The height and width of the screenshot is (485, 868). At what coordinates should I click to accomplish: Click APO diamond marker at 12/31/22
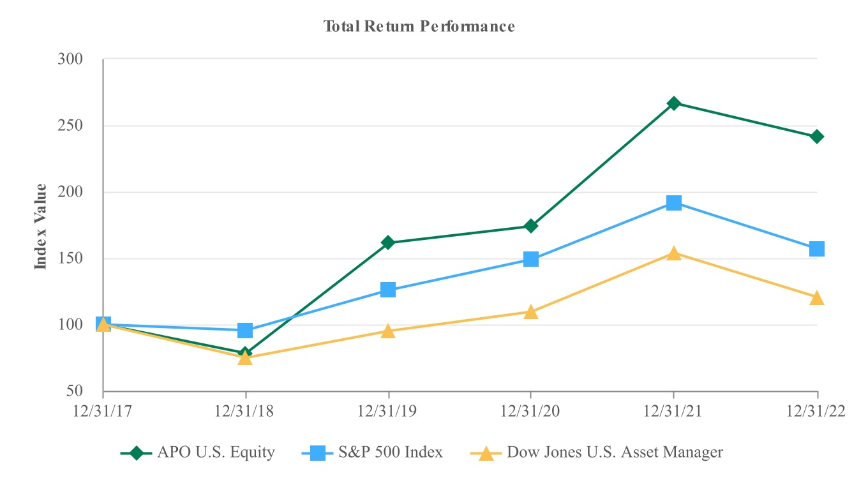(x=817, y=137)
